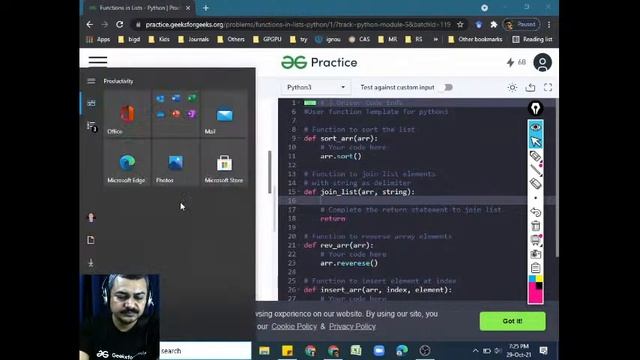Open the bigd bookmarks folder
Image resolution: width=640 pixels, height=360 pixels.
(129, 39)
